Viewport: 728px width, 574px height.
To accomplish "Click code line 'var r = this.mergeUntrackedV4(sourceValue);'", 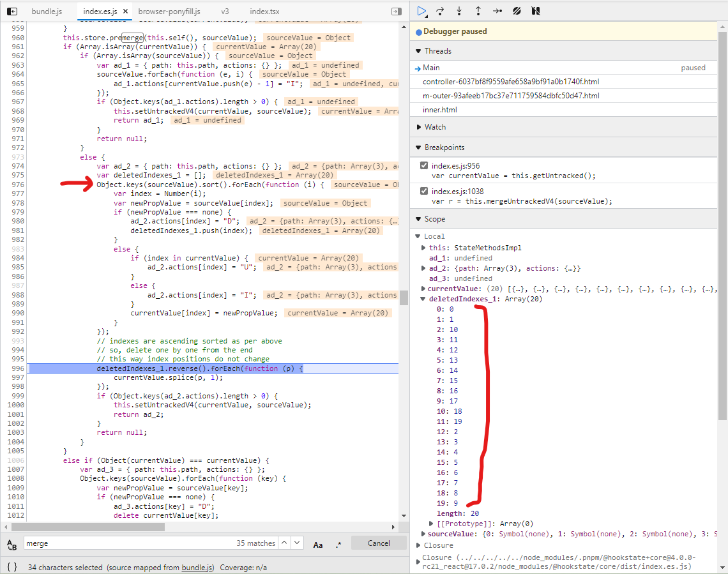I will tap(522, 201).
